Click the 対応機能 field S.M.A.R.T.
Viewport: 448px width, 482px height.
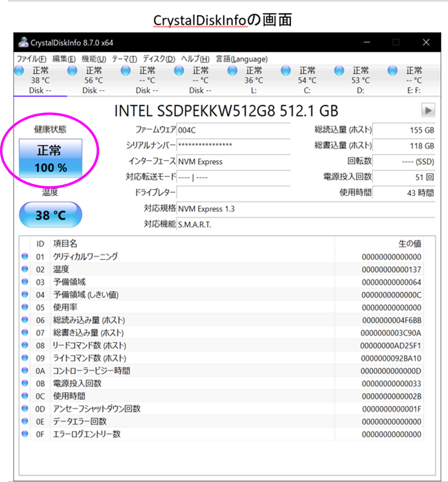pos(306,224)
